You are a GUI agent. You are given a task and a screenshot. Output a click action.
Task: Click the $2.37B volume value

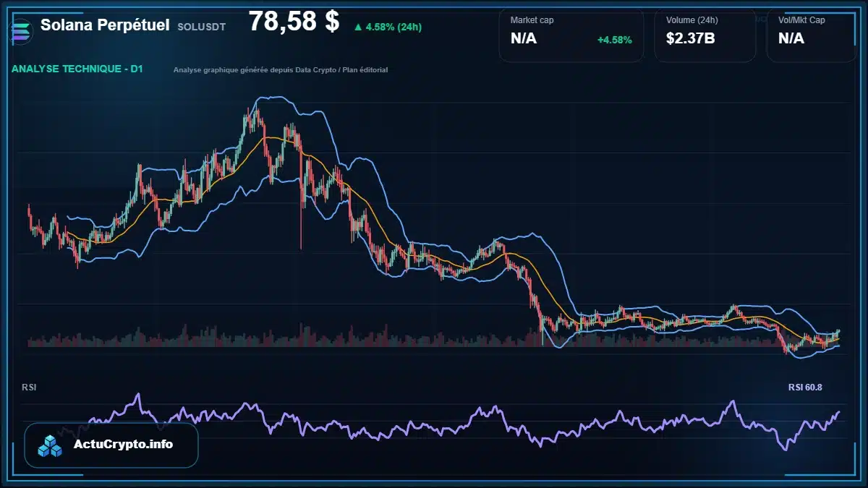pos(691,38)
